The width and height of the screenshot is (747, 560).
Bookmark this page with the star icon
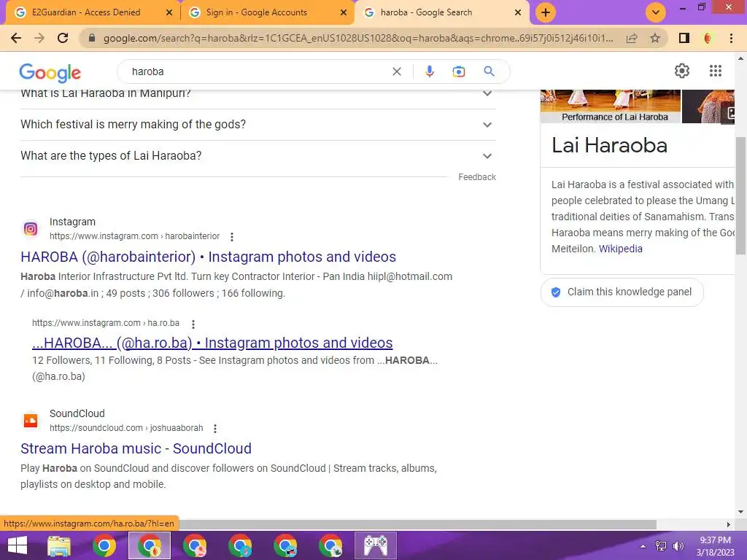655,38
